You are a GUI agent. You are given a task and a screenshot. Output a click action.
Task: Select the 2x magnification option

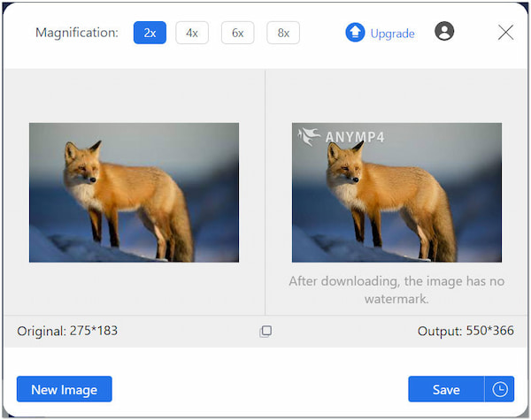(150, 33)
